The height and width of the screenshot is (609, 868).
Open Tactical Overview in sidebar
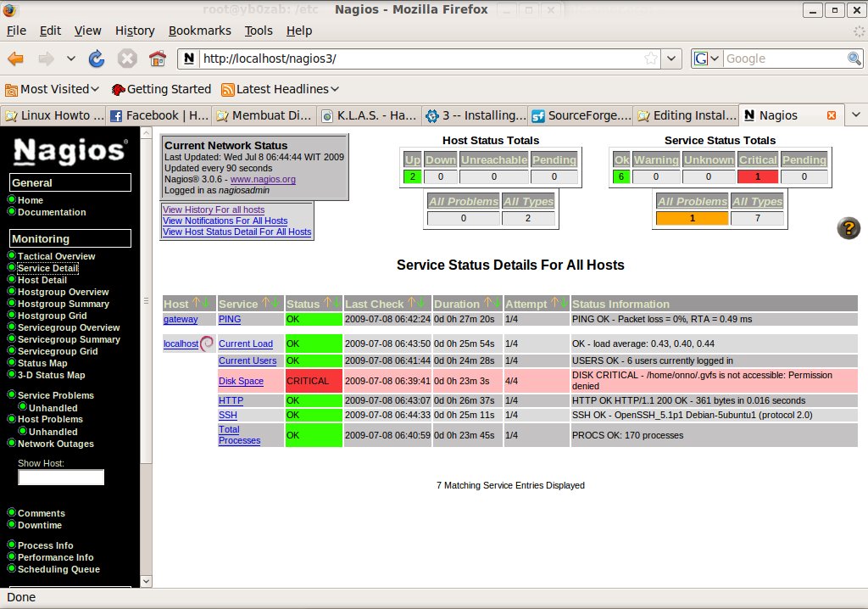tap(56, 256)
